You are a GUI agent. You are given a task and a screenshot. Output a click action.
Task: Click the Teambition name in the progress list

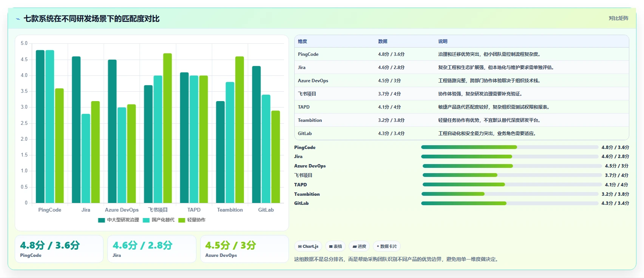(x=307, y=194)
